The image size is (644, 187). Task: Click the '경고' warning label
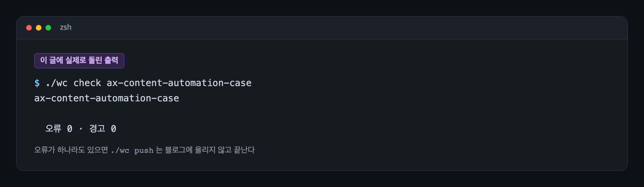click(x=97, y=129)
